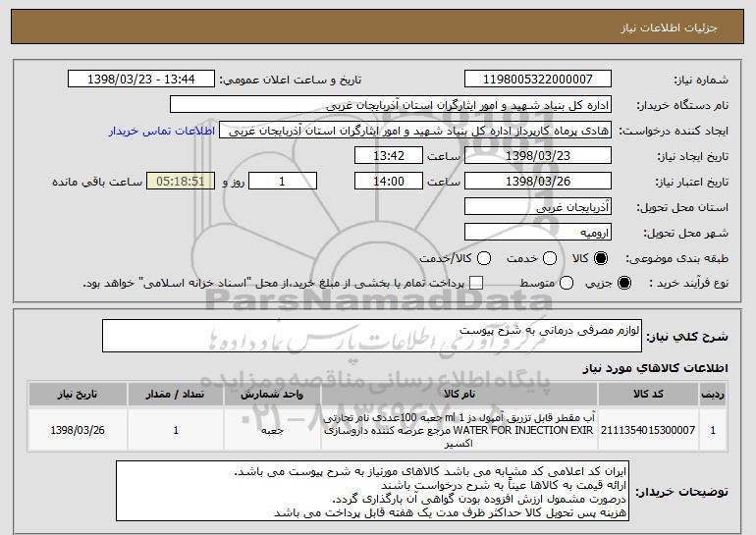The image size is (756, 535).
Task: Click column header تعداد / مقدار
Action: tap(176, 395)
